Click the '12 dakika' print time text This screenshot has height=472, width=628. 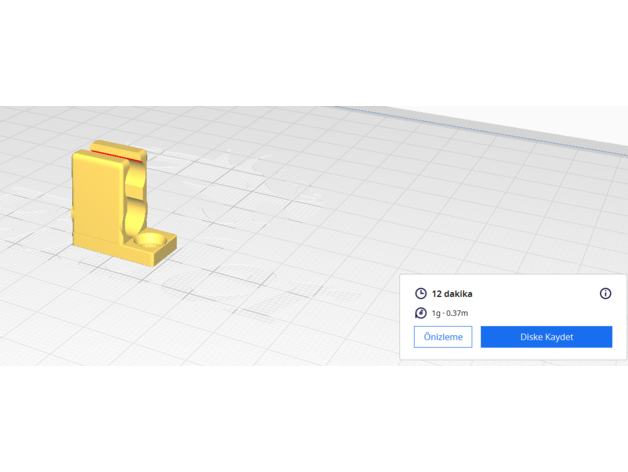point(452,294)
